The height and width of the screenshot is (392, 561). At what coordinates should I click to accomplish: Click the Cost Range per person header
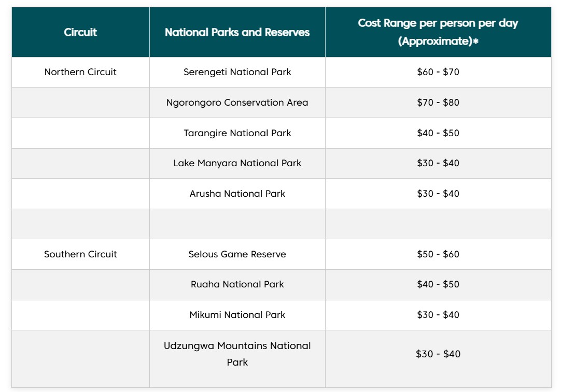(438, 32)
